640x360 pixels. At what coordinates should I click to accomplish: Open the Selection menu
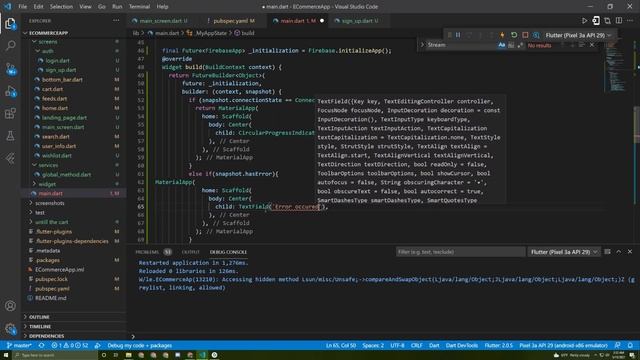(61, 7)
